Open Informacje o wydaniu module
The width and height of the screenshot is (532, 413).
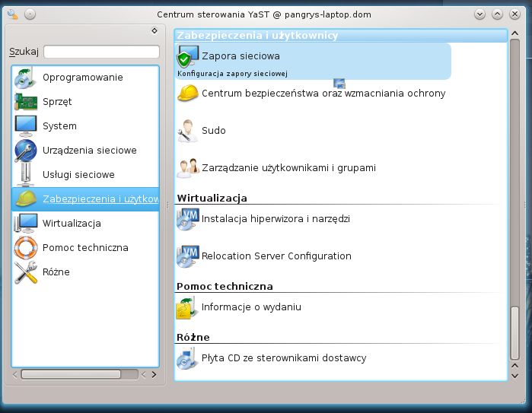(251, 307)
